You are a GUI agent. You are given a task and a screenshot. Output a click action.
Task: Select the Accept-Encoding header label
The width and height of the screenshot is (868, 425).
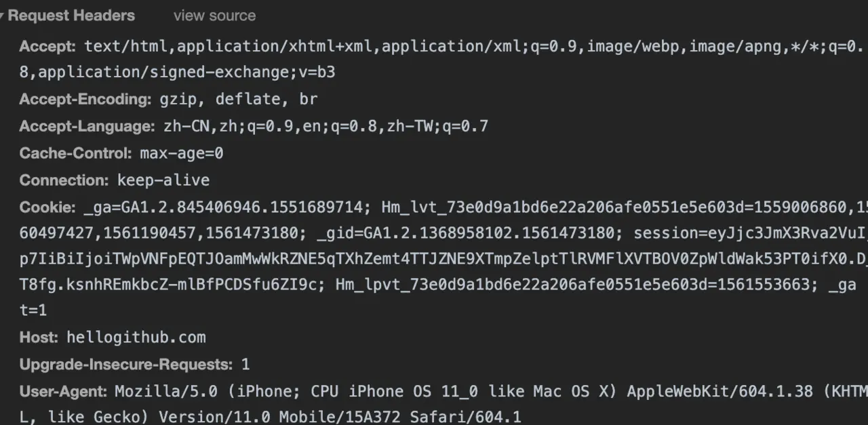tap(85, 100)
